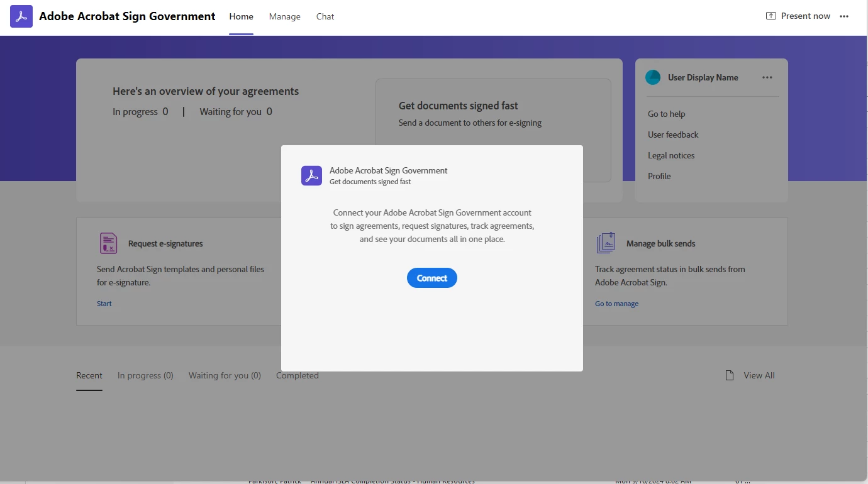Click Start under Request e-signatures
868x484 pixels.
[104, 304]
